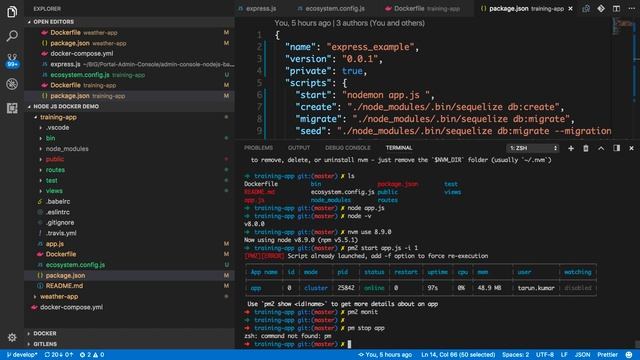This screenshot has width=640, height=360.
Task: Change language mode JSON in status bar
Action: click(582, 355)
